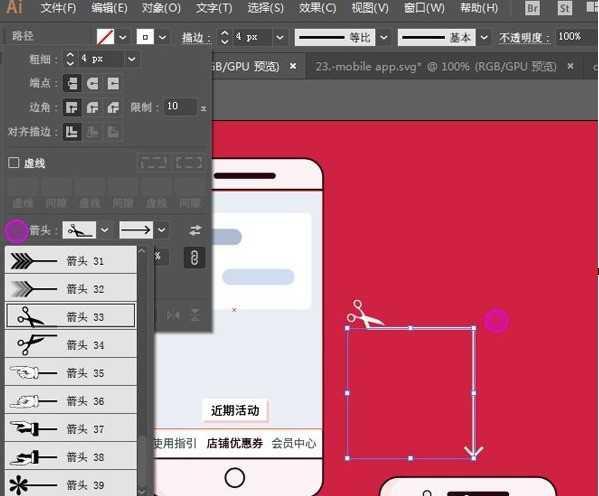The image size is (599, 496).
Task: Click the arrowhead list scroll-up arrow
Action: click(x=142, y=251)
